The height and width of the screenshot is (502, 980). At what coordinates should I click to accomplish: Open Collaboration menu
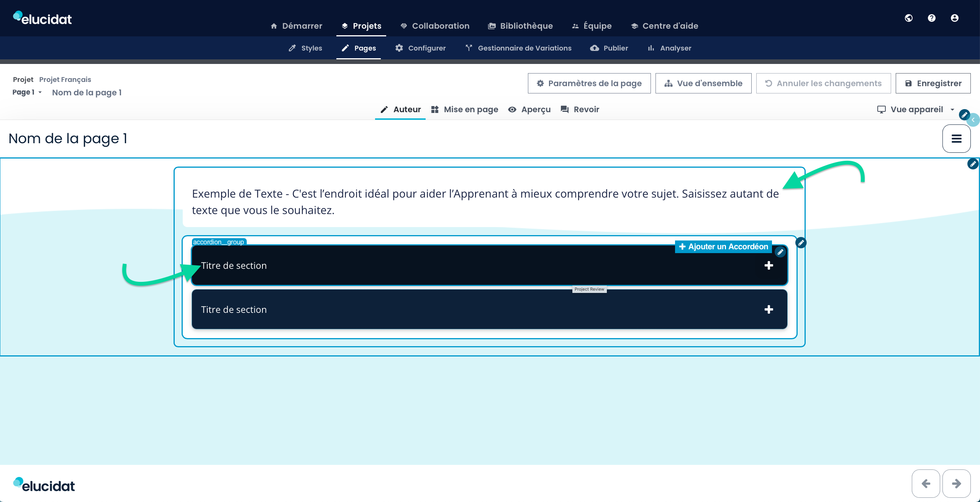(x=435, y=26)
